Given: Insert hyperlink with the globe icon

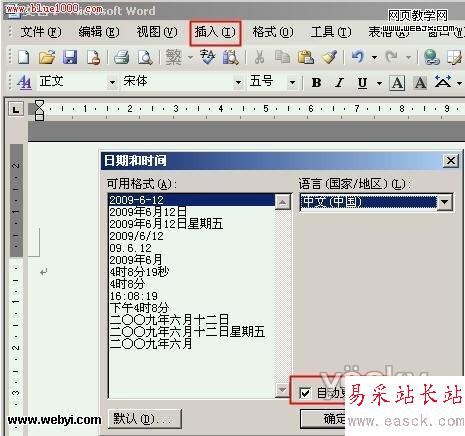Looking at the screenshot, I should pyautogui.click(x=431, y=57).
